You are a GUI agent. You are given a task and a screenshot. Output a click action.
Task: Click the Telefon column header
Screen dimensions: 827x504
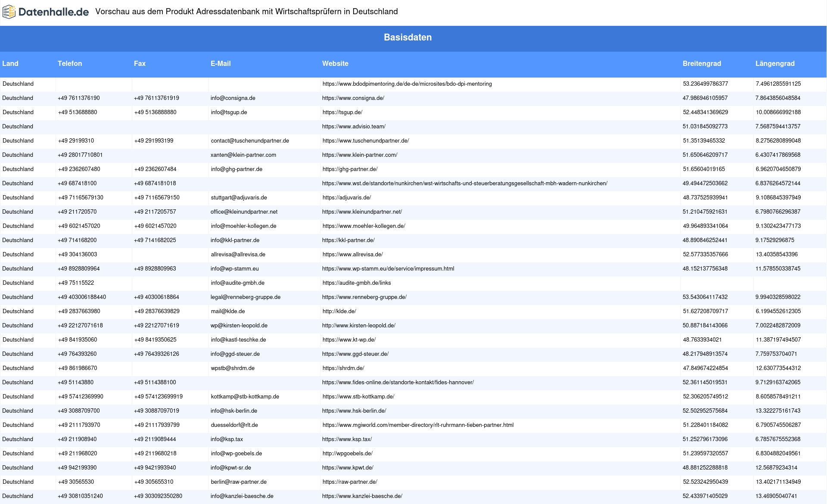pyautogui.click(x=70, y=63)
